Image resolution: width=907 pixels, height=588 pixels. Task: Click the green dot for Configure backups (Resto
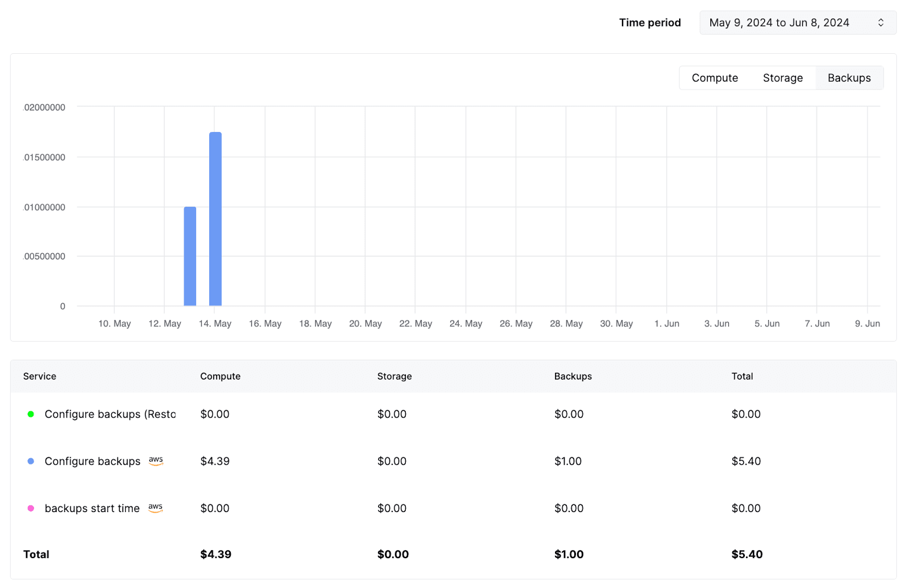tap(31, 414)
